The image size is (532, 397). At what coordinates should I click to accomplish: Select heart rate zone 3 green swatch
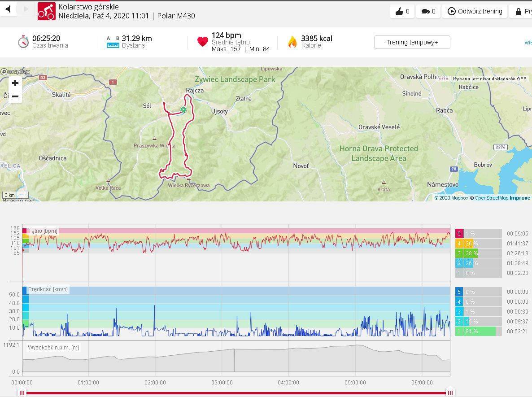pos(459,253)
